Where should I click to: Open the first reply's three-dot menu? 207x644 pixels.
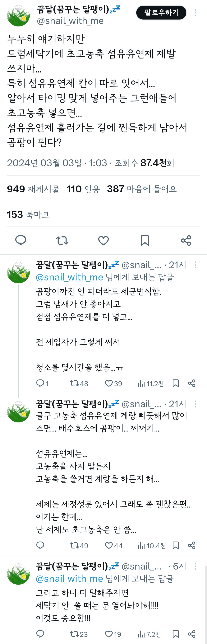tap(195, 265)
